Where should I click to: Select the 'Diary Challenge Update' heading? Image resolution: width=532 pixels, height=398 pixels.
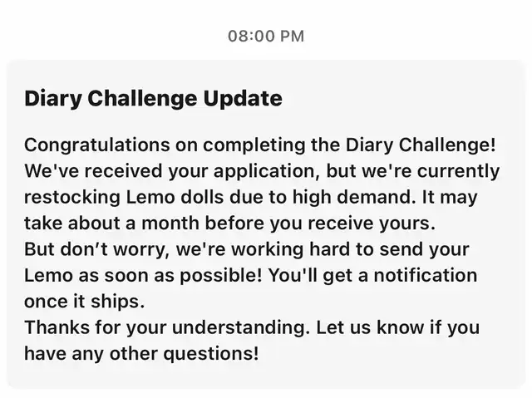153,99
